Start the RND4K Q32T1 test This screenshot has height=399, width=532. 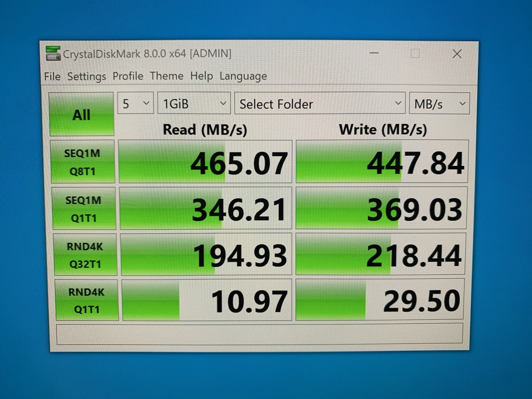pos(85,255)
